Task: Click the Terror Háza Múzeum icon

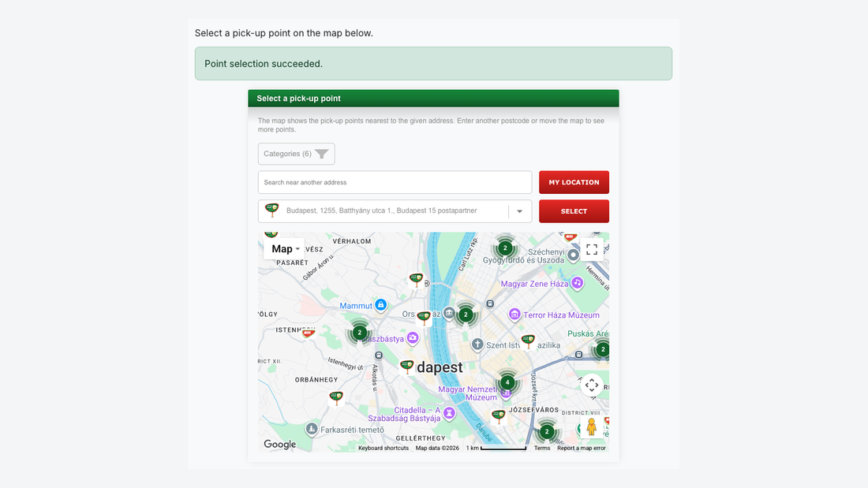Action: click(x=514, y=315)
